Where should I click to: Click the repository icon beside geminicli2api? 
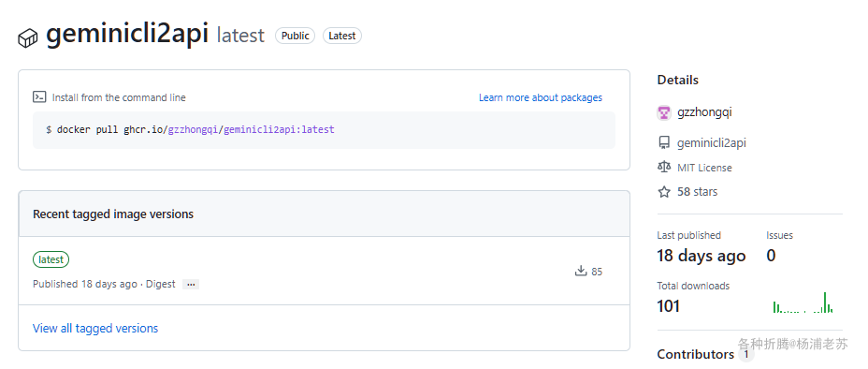(x=664, y=143)
